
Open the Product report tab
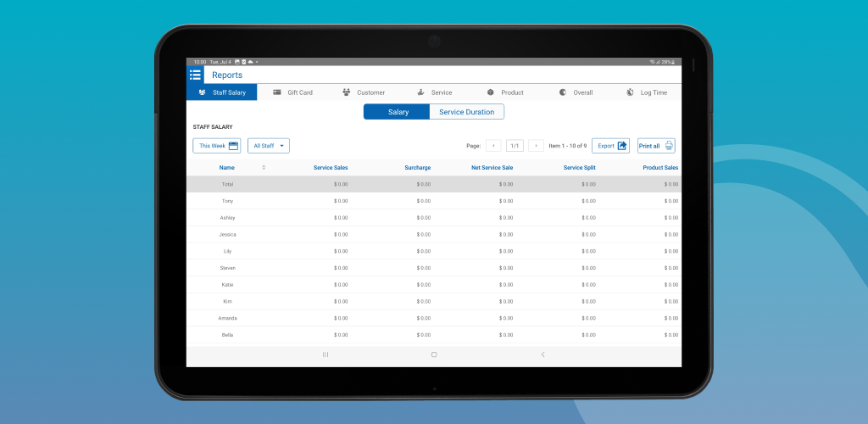pyautogui.click(x=505, y=92)
